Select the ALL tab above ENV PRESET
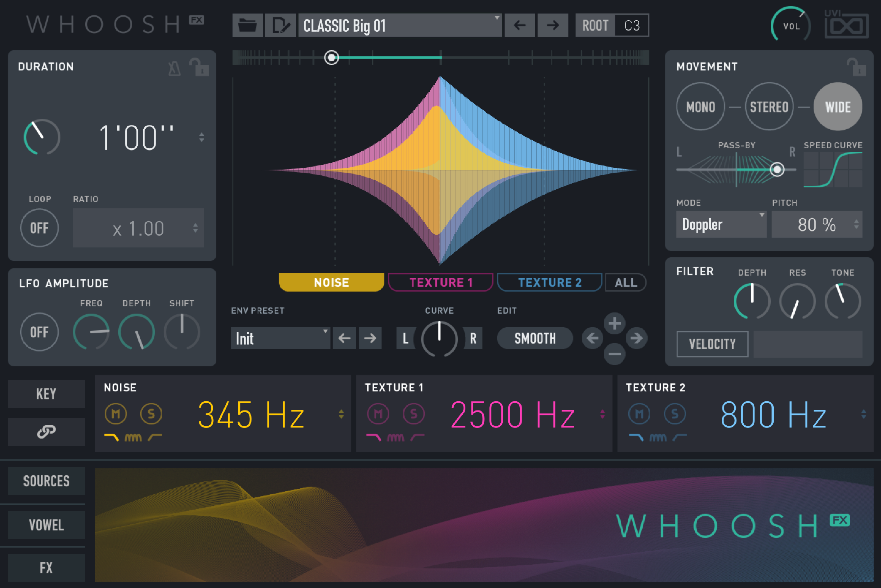The width and height of the screenshot is (881, 588). pyautogui.click(x=625, y=282)
